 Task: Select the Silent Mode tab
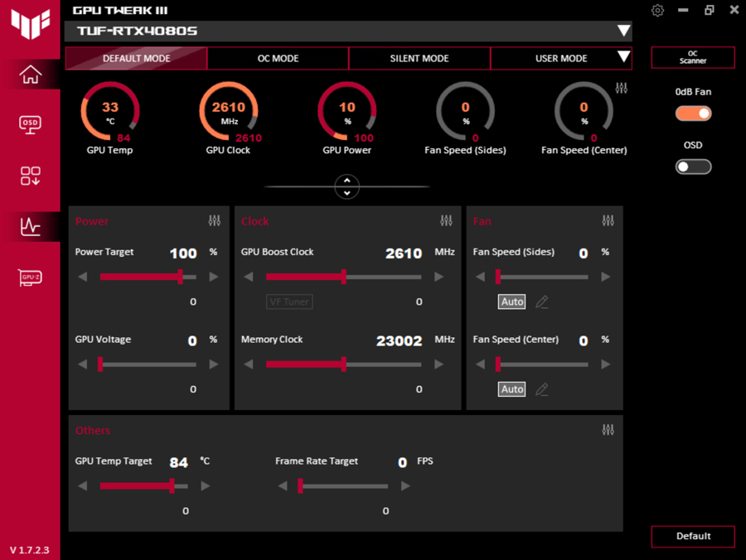(419, 59)
